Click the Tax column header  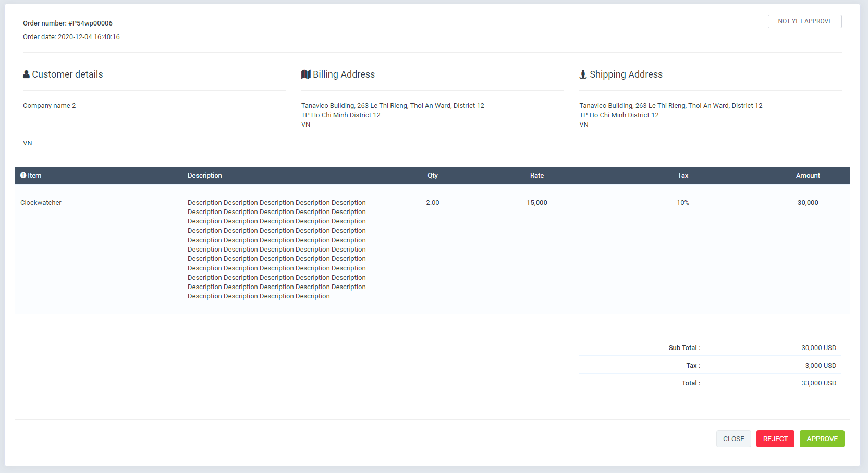(682, 175)
